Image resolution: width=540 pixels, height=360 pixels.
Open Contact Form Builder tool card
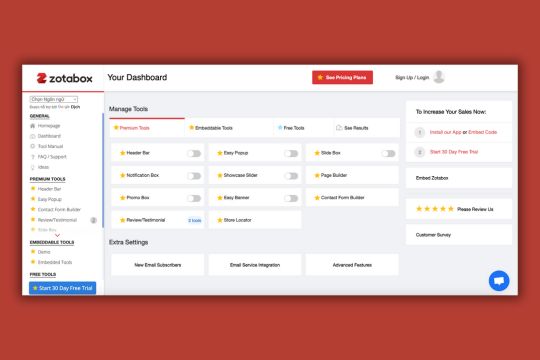(x=352, y=198)
